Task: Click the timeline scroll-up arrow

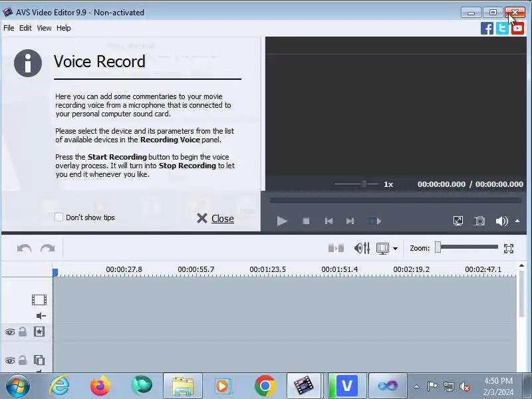Action: [521, 265]
